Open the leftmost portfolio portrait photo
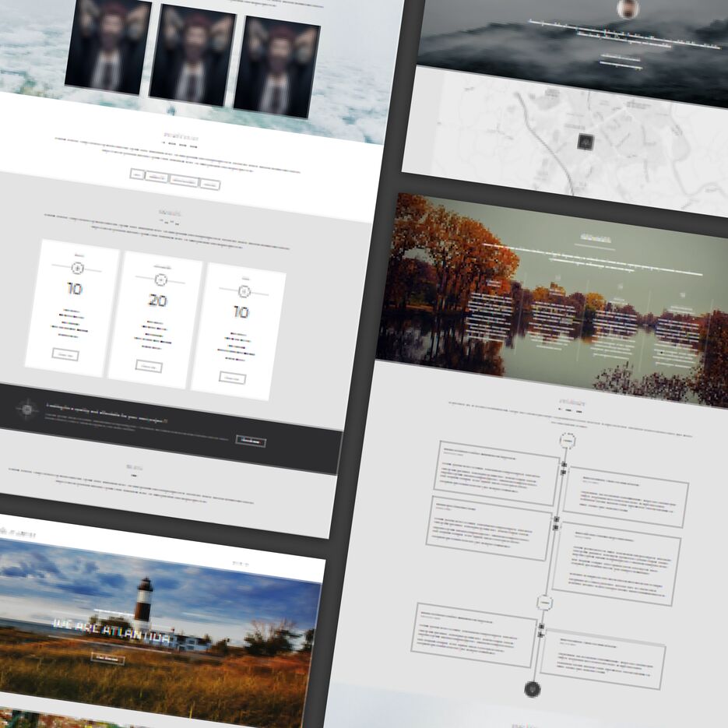 (108, 47)
